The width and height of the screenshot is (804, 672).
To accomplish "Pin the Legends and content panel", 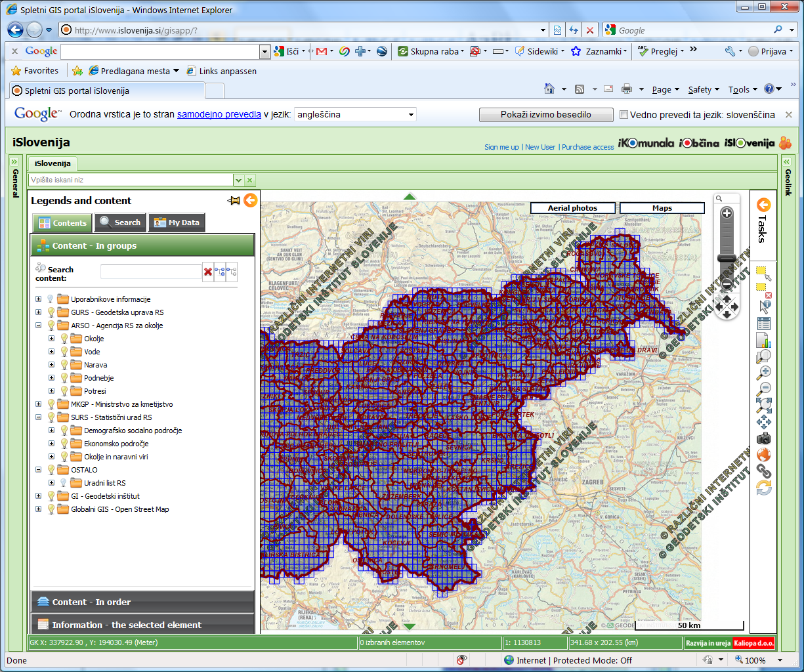I will coord(234,201).
